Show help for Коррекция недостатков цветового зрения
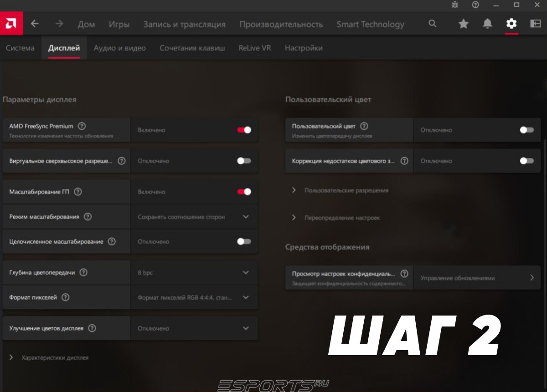This screenshot has height=392, width=547. coord(404,161)
